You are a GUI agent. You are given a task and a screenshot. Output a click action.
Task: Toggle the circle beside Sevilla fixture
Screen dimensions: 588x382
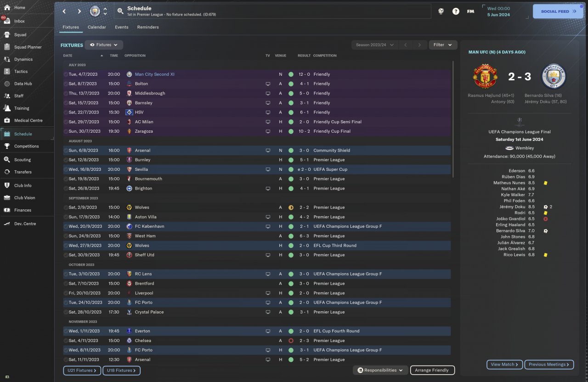click(x=66, y=169)
